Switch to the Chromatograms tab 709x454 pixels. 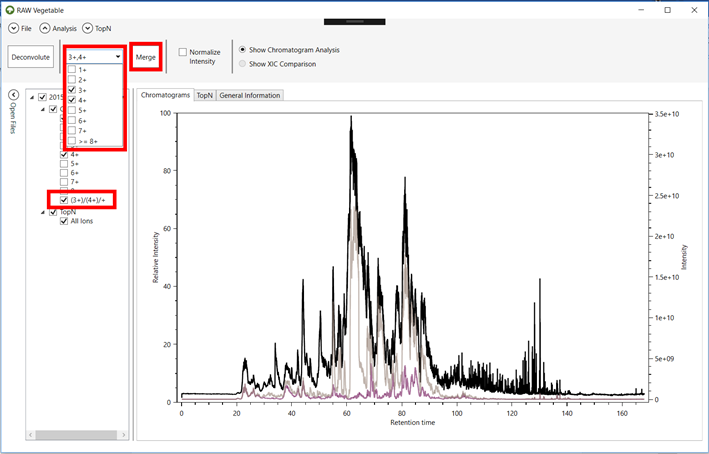(x=165, y=95)
